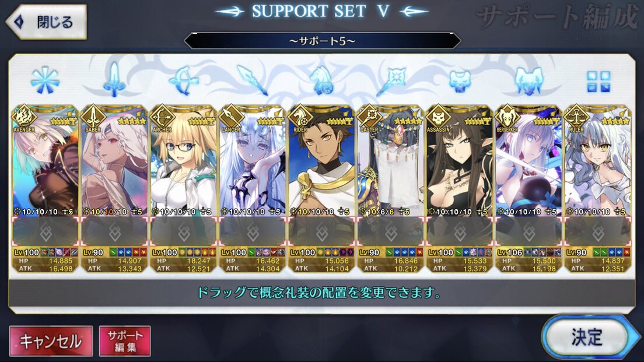Select the Rider class horse icon
The height and width of the screenshot is (362, 644).
(x=321, y=80)
